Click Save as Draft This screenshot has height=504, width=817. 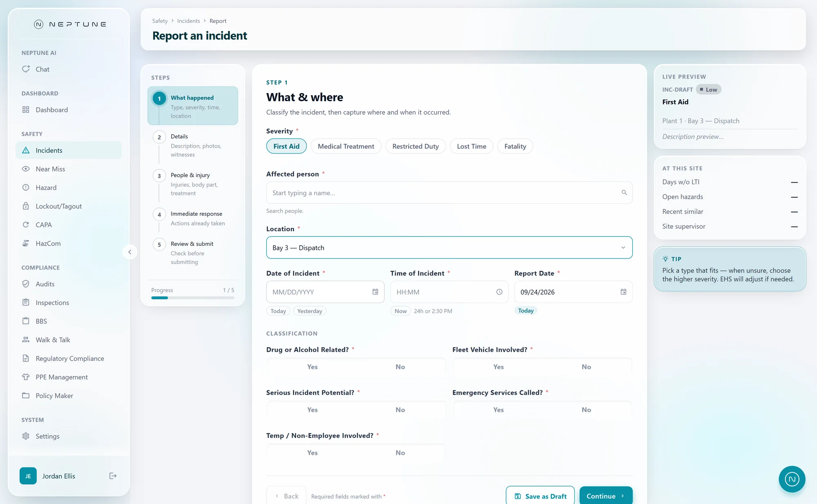click(x=540, y=496)
